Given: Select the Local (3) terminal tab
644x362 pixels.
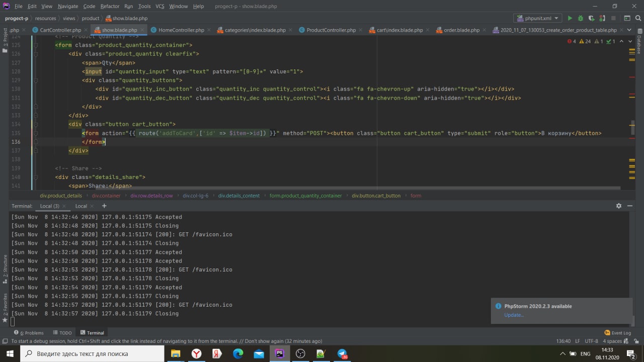Looking at the screenshot, I should 49,206.
